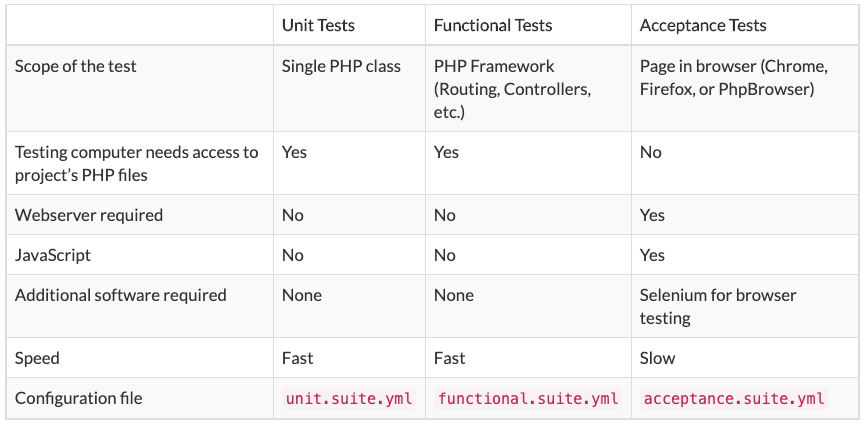The image size is (865, 424).
Task: Click the Acceptance Tests column header
Action: pyautogui.click(x=703, y=25)
